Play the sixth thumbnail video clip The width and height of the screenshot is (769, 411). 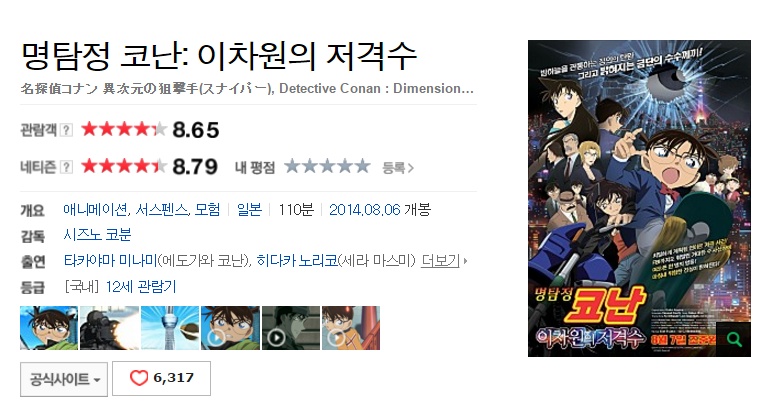[351, 328]
